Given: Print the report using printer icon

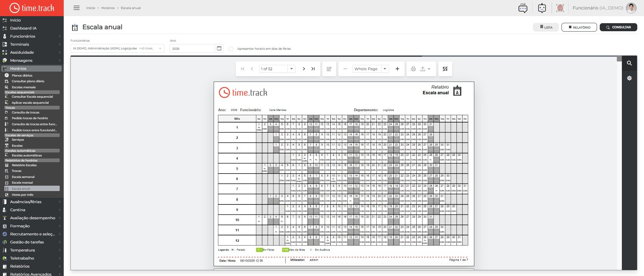Looking at the screenshot, I should point(413,69).
